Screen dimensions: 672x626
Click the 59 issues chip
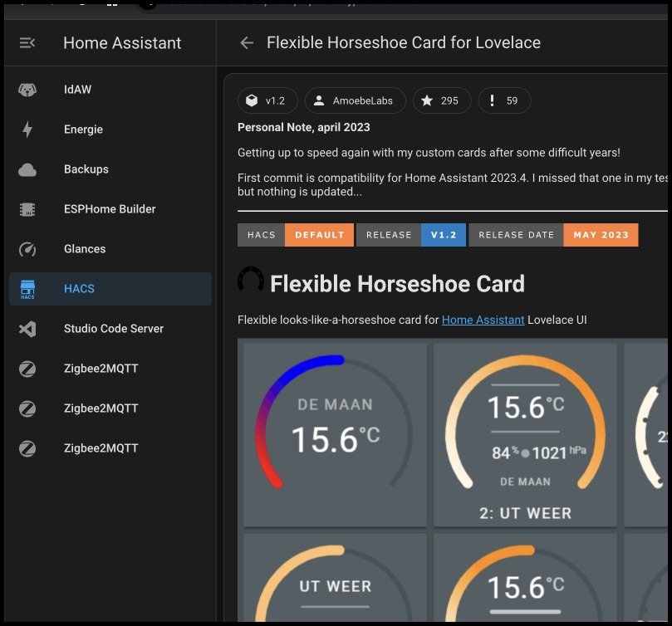(504, 101)
